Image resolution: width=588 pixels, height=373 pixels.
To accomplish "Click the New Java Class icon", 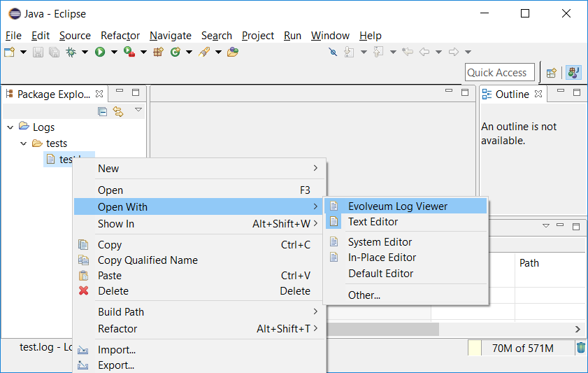I will click(x=175, y=52).
